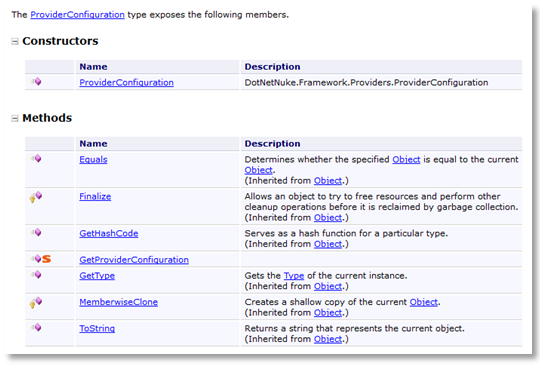540x367 pixels.
Task: Open the Object link after 'the specified'
Action: click(406, 159)
